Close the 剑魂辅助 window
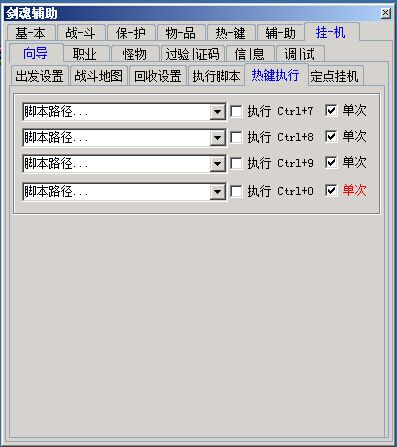The image size is (397, 447). [x=386, y=13]
